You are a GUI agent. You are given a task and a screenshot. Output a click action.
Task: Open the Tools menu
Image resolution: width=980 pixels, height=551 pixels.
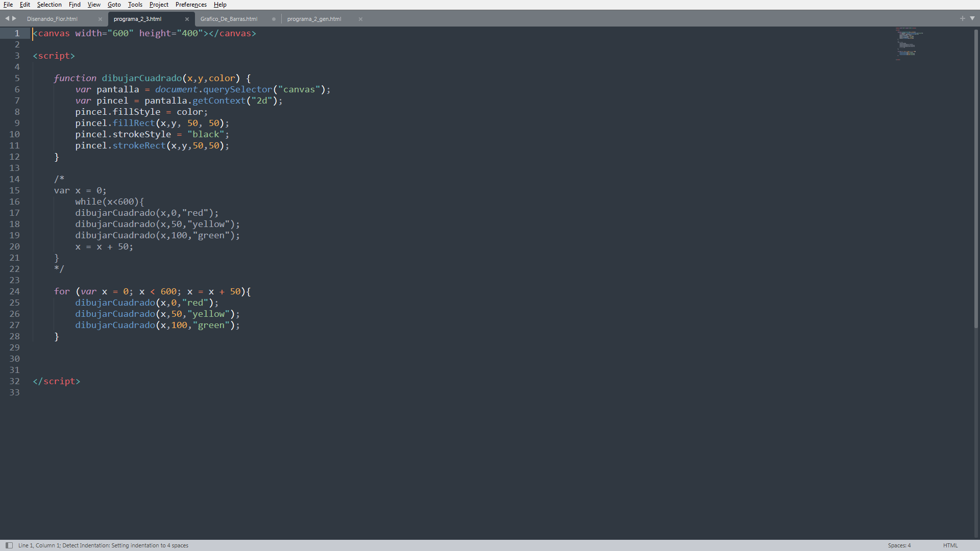pos(135,5)
